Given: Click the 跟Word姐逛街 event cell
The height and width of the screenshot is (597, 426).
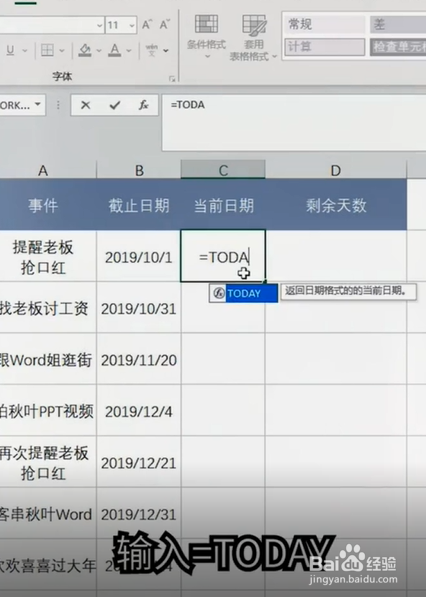Looking at the screenshot, I should click(48, 360).
